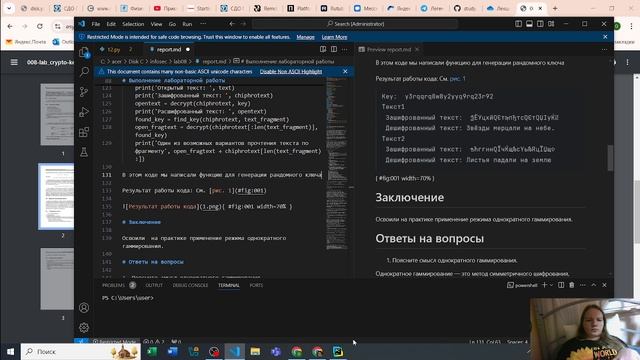
Task: Open the File menu
Action: click(96, 24)
